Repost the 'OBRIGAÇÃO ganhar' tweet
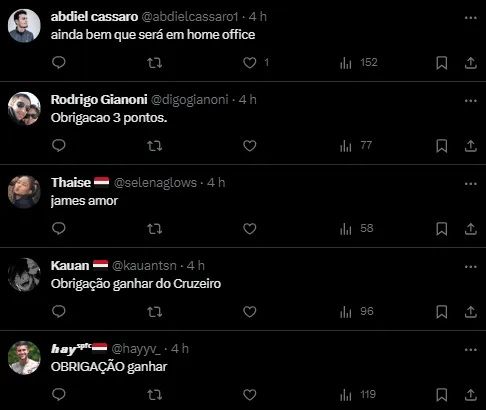The image size is (486, 410). click(x=155, y=395)
